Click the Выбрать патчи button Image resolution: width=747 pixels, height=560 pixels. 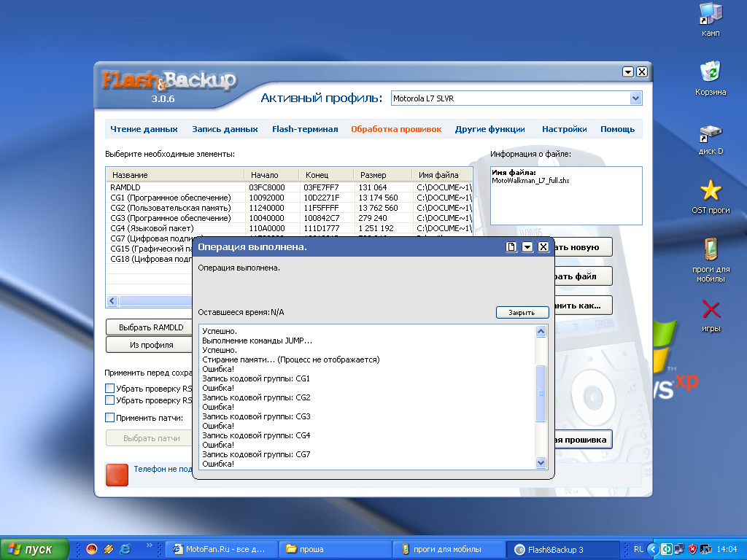(149, 438)
